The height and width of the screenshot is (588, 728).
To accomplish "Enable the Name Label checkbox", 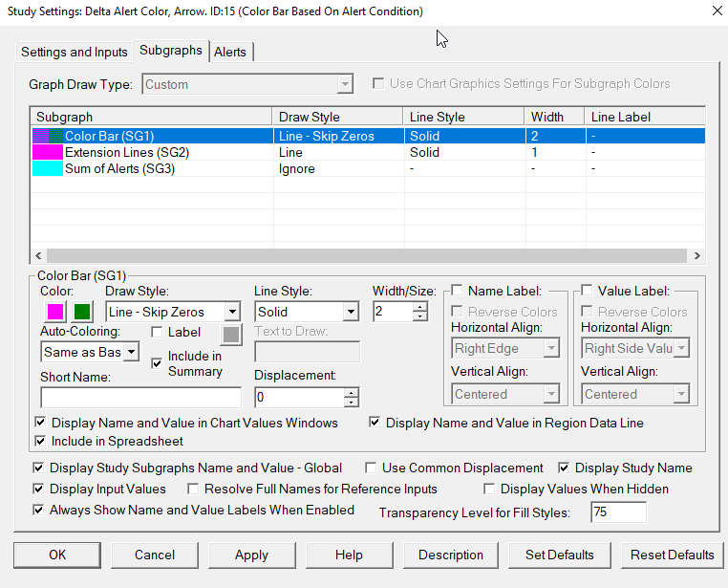I will [x=458, y=291].
